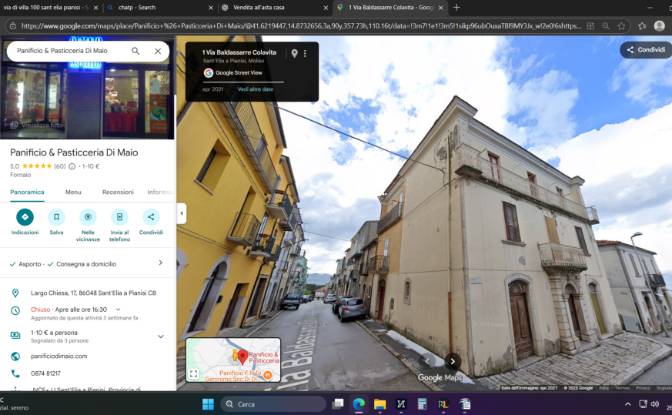The height and width of the screenshot is (415, 672).
Task: Open Task View from the taskbar
Action: click(x=339, y=404)
